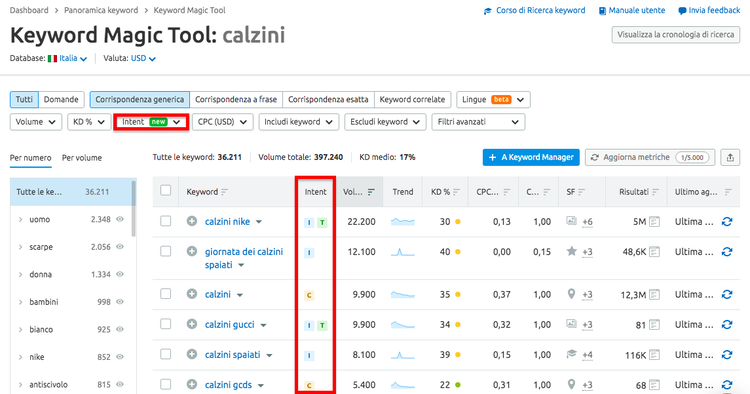Refresh metrics for calzini spaiati row

(727, 355)
